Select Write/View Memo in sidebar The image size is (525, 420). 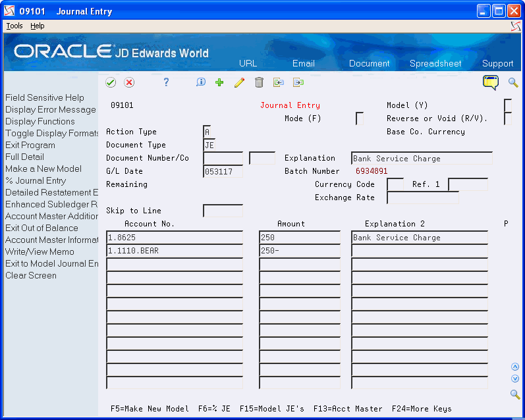click(40, 251)
